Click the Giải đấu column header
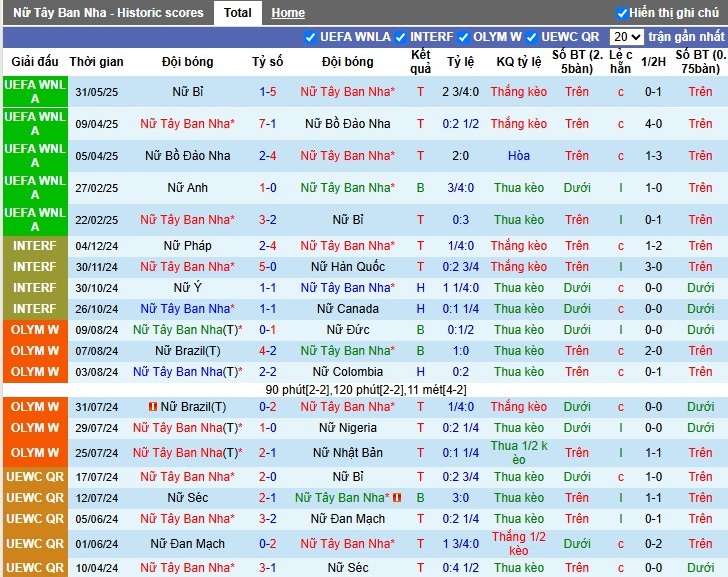Image resolution: width=728 pixels, height=577 pixels. click(x=35, y=62)
